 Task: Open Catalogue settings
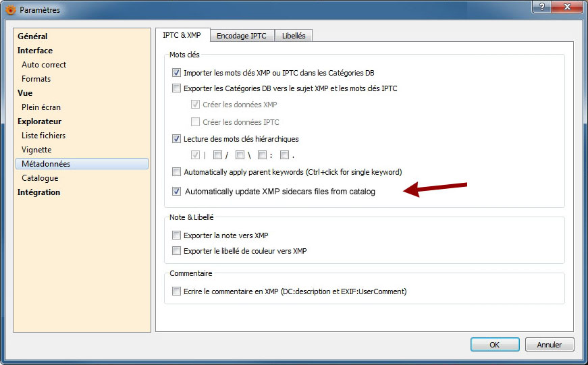pos(40,178)
